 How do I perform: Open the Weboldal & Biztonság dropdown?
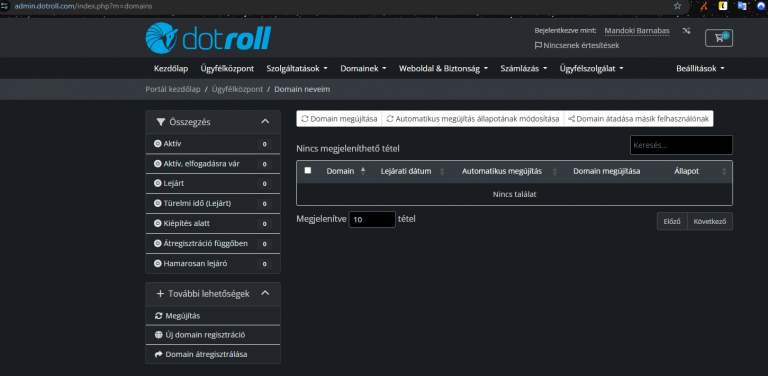click(x=443, y=69)
